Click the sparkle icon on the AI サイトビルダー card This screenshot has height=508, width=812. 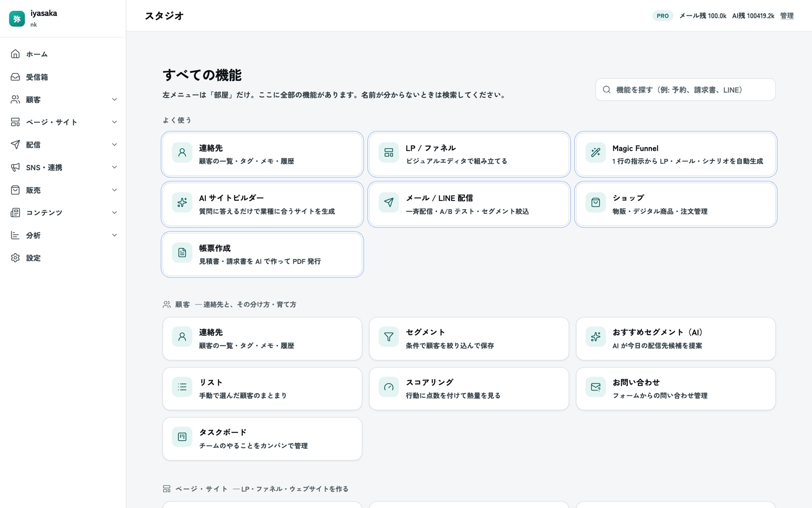(182, 203)
